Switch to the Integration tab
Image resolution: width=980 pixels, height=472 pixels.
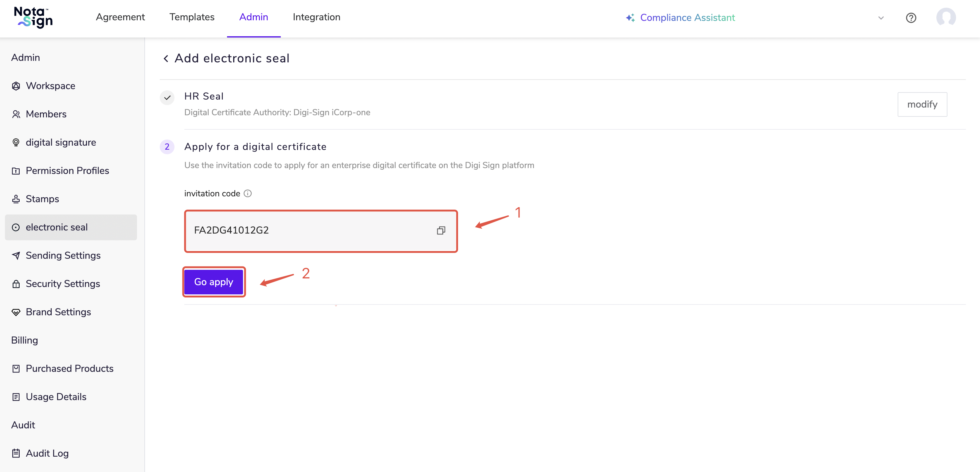(316, 17)
